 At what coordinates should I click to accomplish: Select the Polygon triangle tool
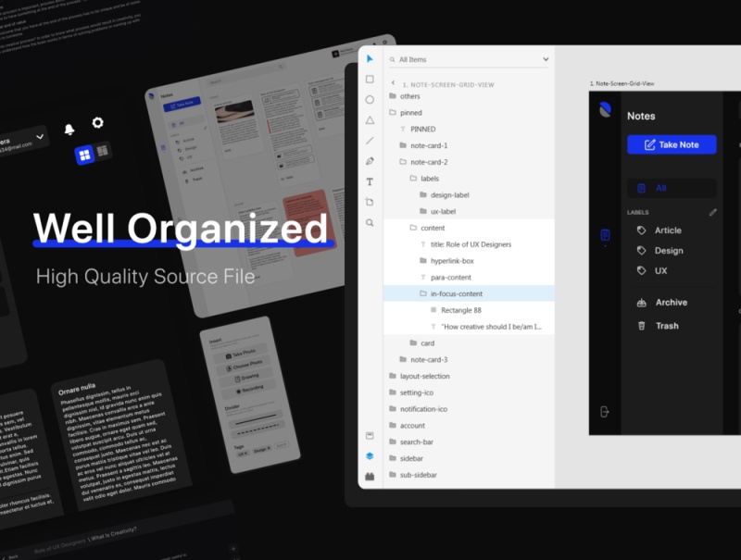[370, 120]
